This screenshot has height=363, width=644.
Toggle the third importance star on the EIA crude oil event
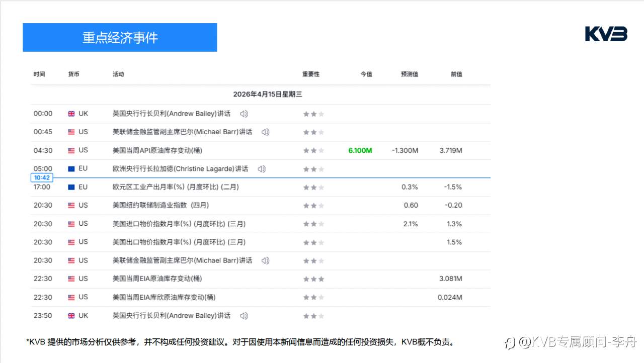point(320,279)
